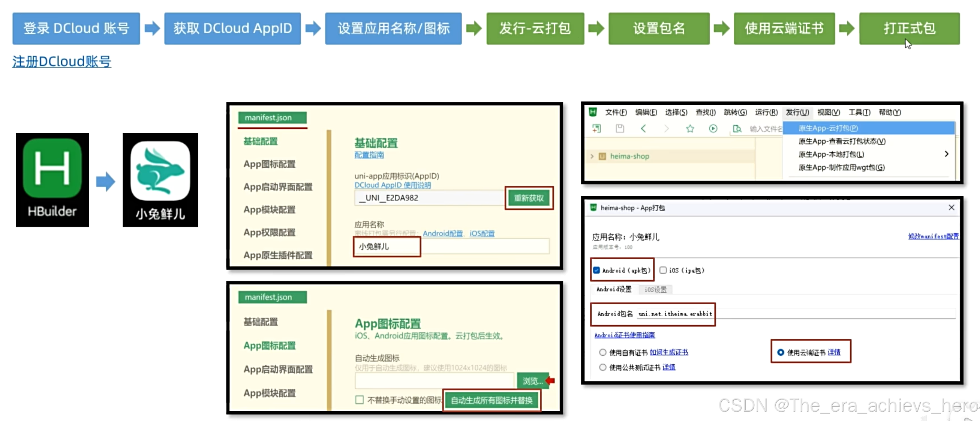Screen dimensions: 980x421
Task: Open the 跳转(G) menu
Action: (736, 112)
